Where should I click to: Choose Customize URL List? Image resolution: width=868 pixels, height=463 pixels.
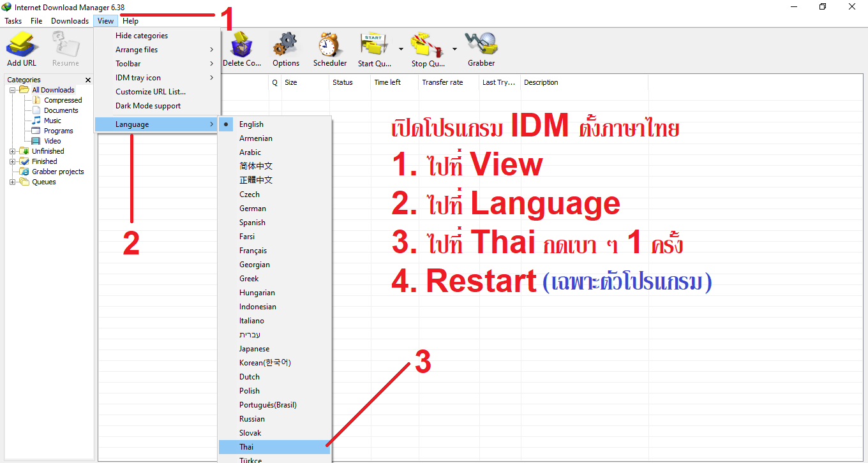[158, 92]
